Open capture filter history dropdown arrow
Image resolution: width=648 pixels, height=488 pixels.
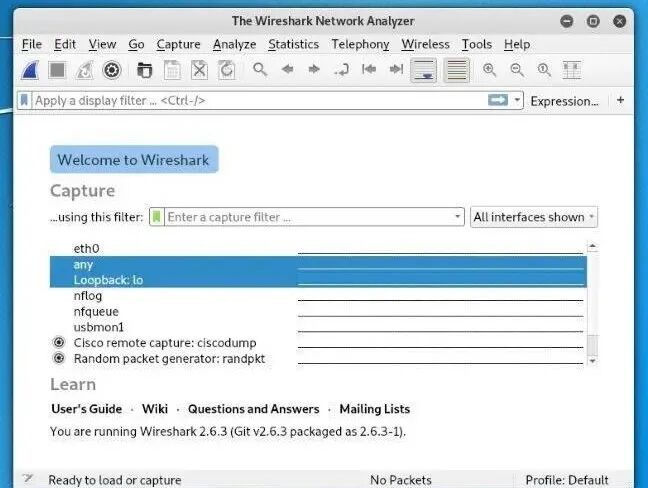[x=457, y=217]
